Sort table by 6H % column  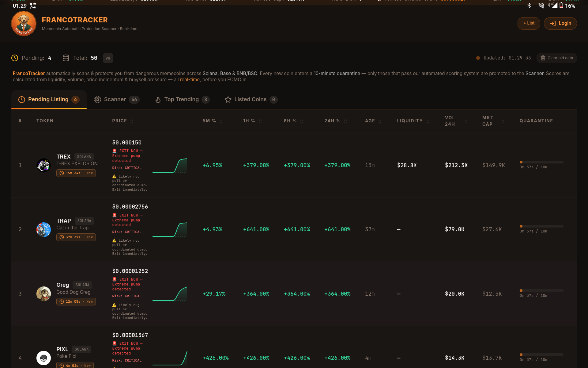293,121
